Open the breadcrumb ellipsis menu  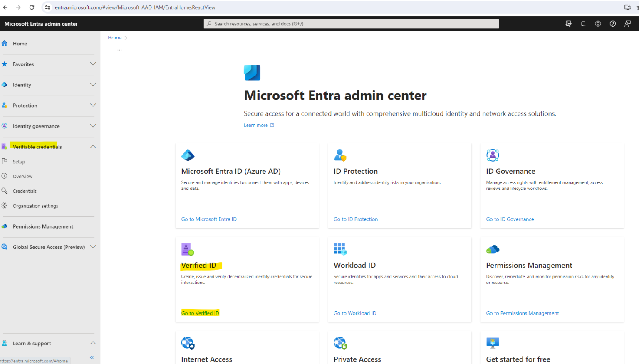coord(119,50)
